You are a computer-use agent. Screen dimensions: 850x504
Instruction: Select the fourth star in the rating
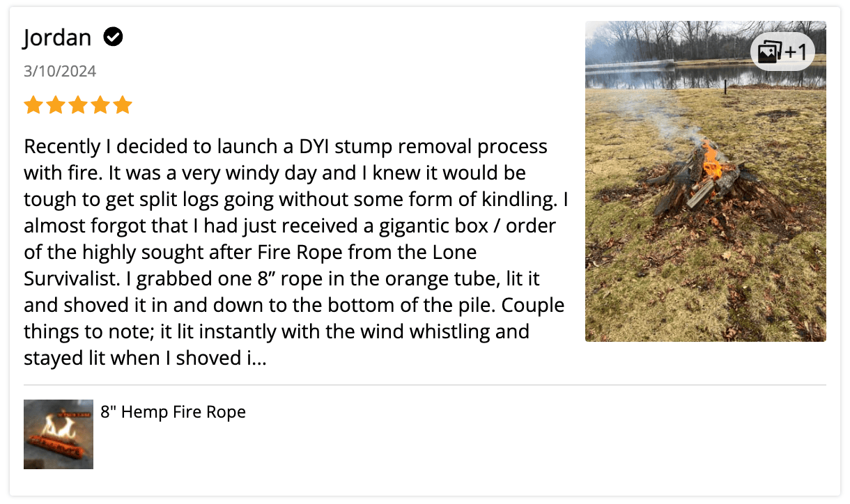(x=100, y=105)
